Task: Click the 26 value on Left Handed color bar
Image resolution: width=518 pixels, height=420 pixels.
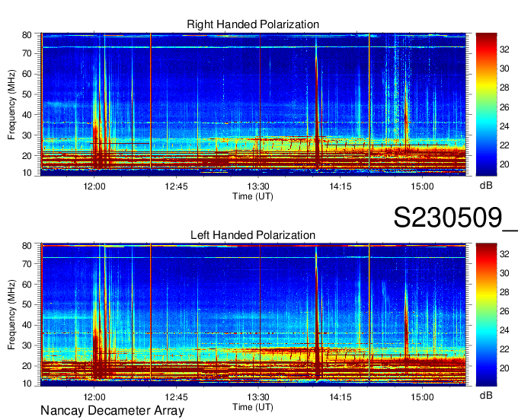Action: tap(504, 311)
